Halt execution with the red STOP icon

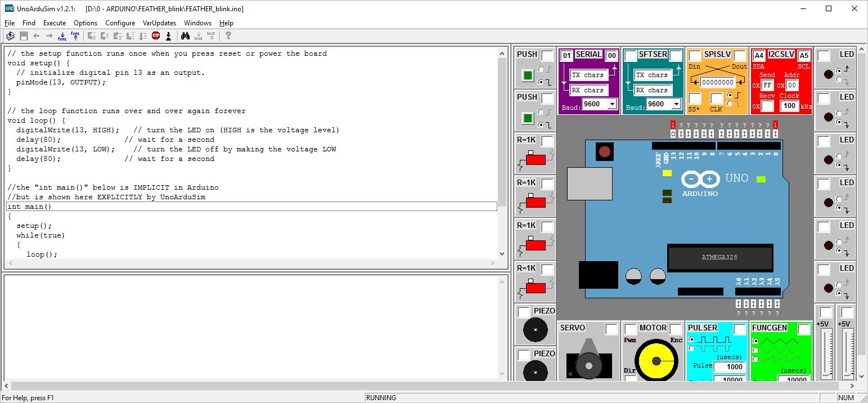tap(156, 36)
